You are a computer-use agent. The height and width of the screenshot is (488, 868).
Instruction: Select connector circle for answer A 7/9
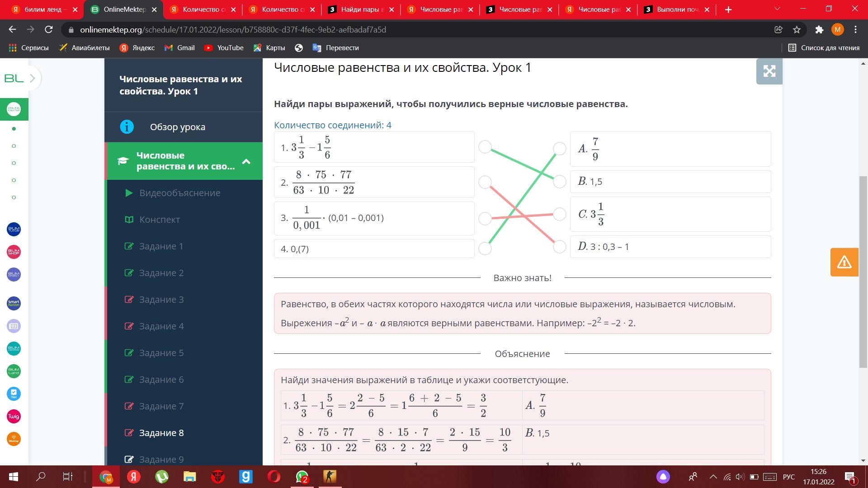tap(560, 149)
